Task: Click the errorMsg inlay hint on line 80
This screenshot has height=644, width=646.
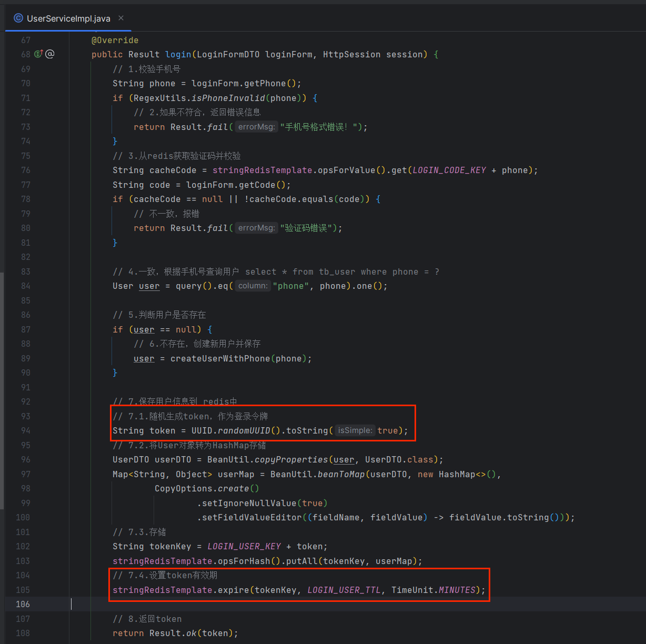Action: (x=256, y=228)
